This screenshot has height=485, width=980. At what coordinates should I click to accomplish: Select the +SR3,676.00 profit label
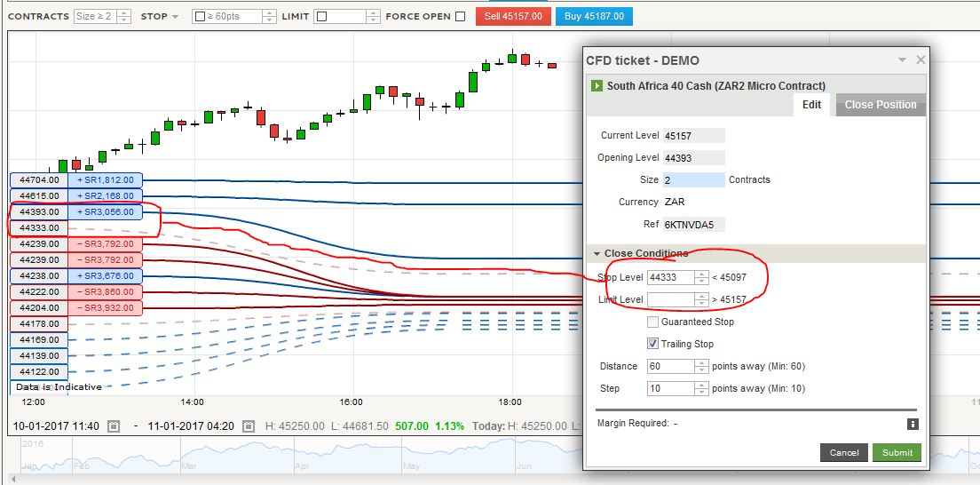(x=105, y=276)
